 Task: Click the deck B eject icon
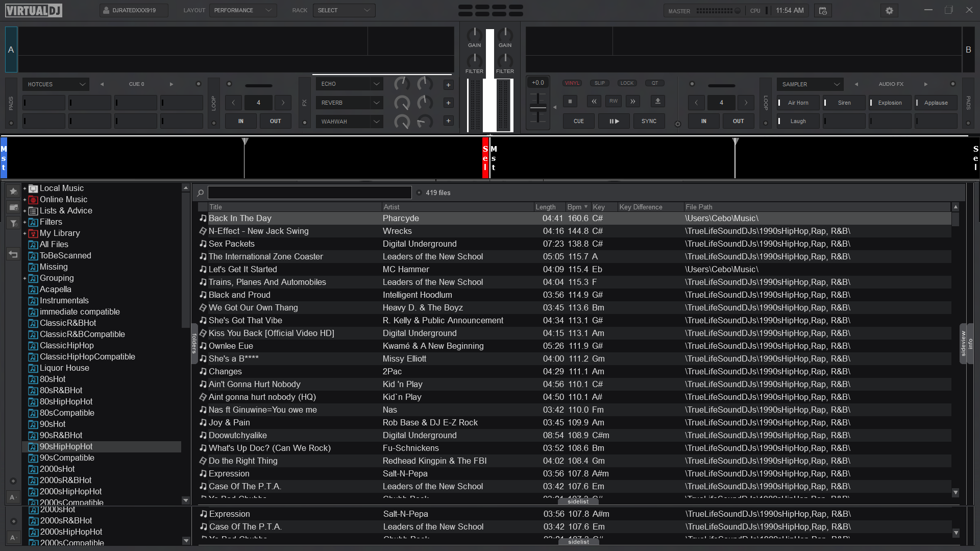[658, 101]
